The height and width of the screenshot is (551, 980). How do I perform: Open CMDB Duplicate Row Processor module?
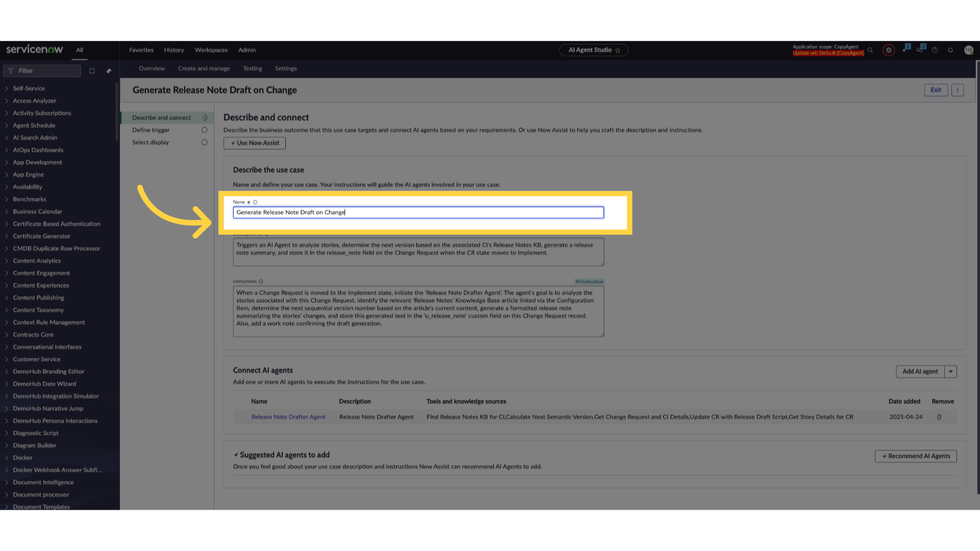(x=57, y=248)
